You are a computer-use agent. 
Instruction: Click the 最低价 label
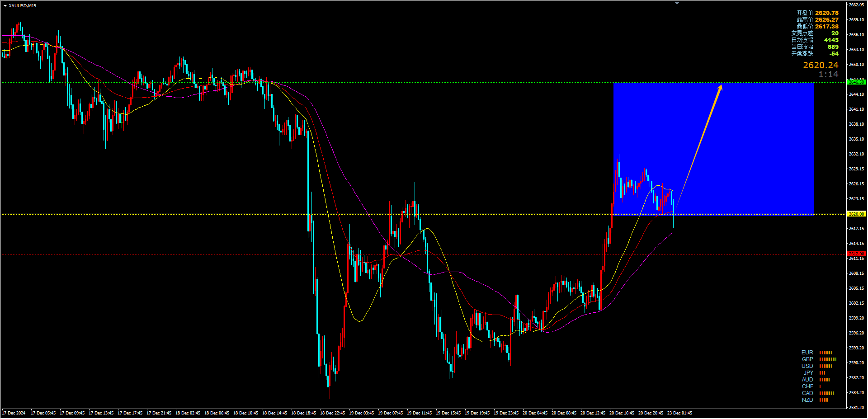click(x=805, y=27)
